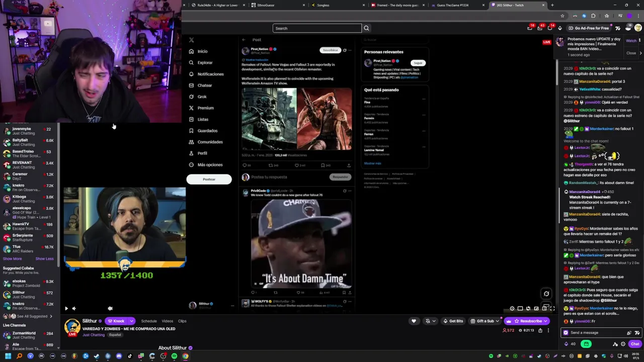Click the Bits diamond icon in the top bar

point(560,28)
